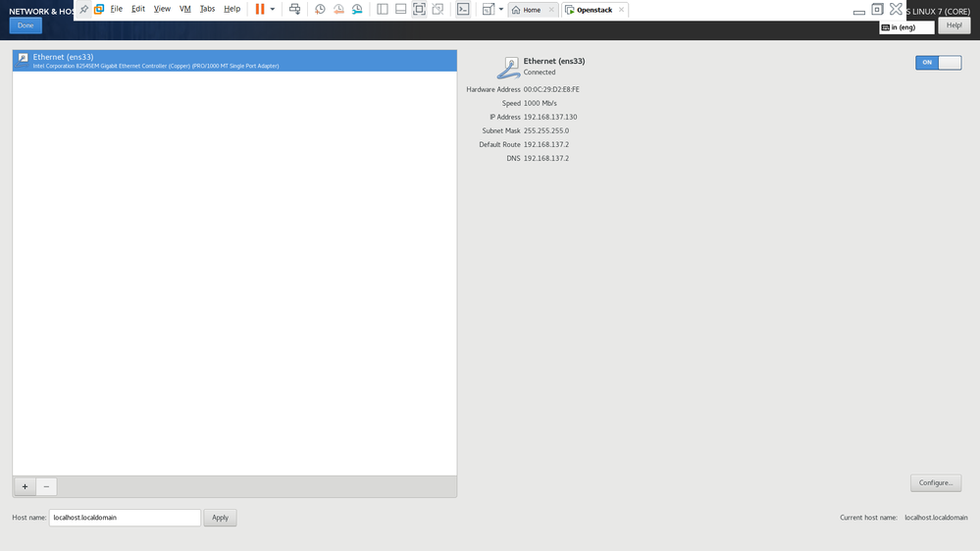The height and width of the screenshot is (551, 980).
Task: Revert VM to previous snapshot icon
Action: click(338, 9)
